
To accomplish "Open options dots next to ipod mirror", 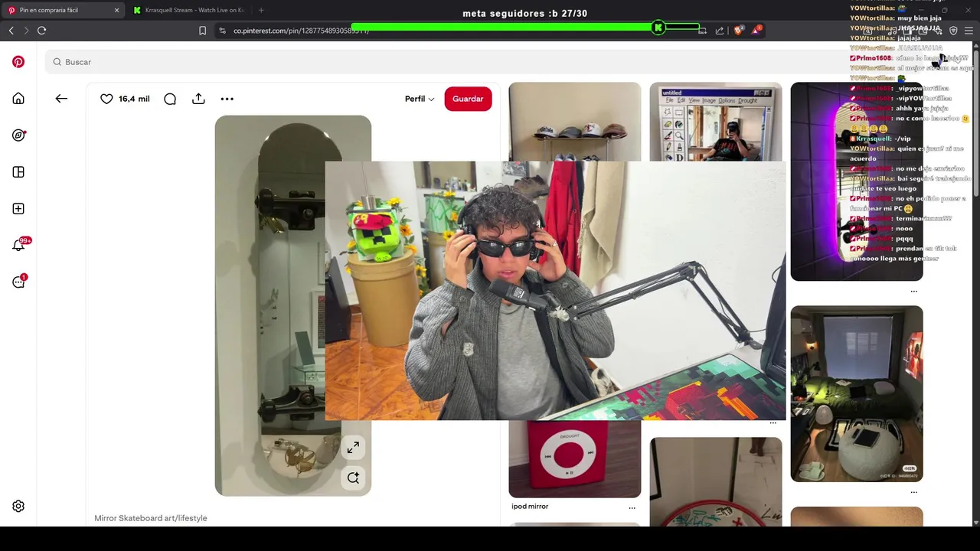I will 632,507.
